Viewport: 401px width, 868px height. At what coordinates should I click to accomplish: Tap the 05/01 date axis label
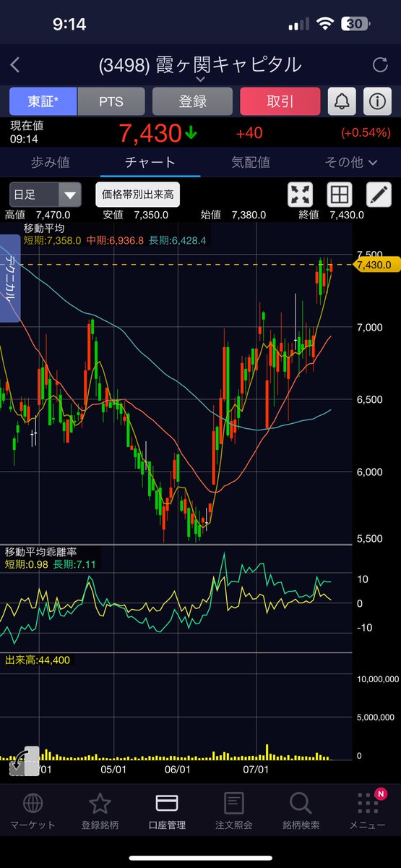point(113,770)
